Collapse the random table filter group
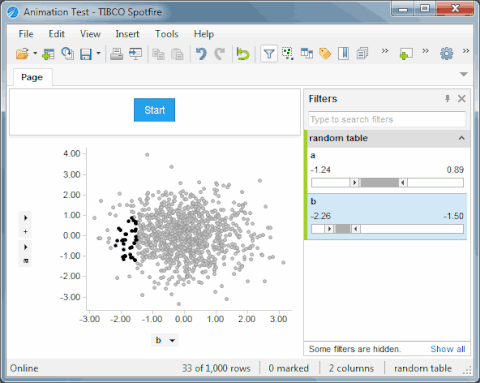Viewport: 480px width, 383px height. pyautogui.click(x=461, y=138)
